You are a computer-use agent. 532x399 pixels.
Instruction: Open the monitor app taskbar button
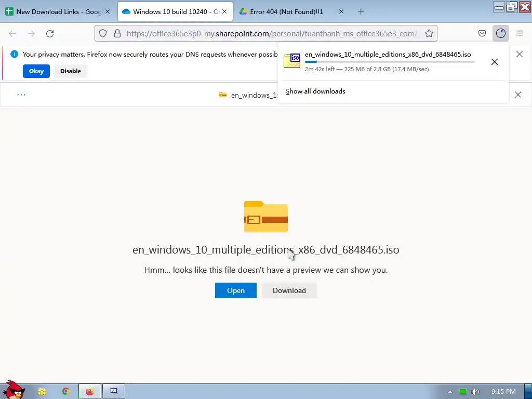tap(114, 392)
